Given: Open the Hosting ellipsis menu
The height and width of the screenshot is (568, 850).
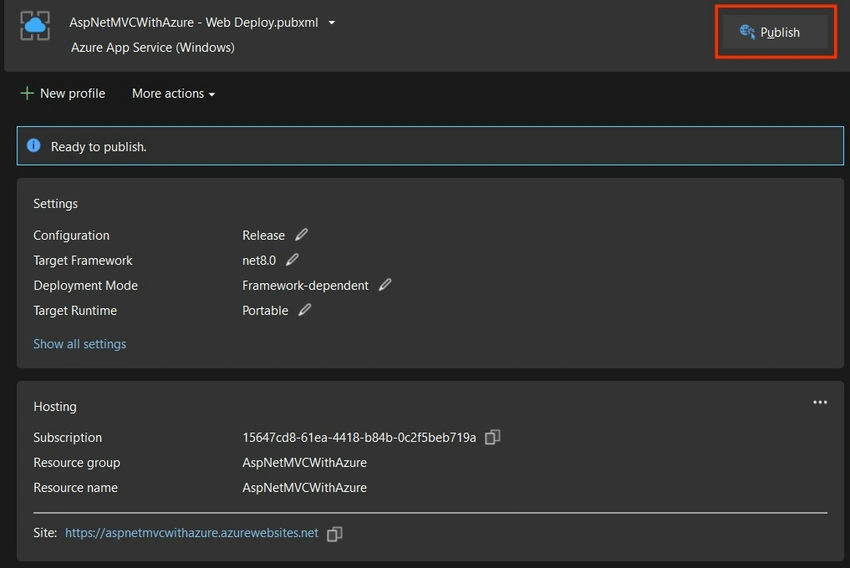Looking at the screenshot, I should (x=820, y=402).
